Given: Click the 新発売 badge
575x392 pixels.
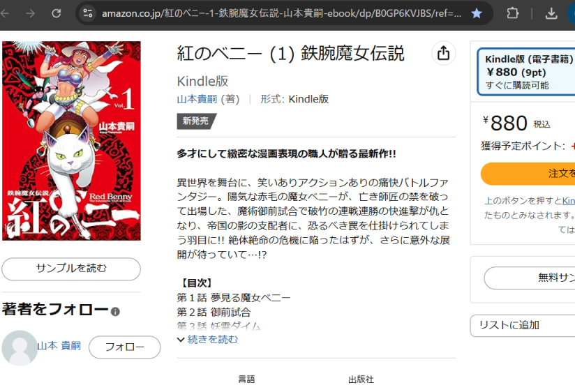Looking at the screenshot, I should tap(196, 121).
